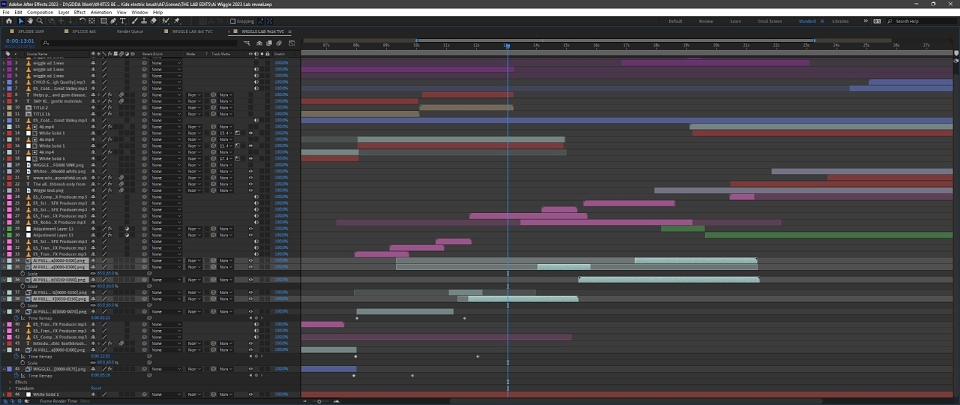Click the zoom-out mountain icon below timeline
Image resolution: width=960 pixels, height=405 pixels.
(307, 401)
